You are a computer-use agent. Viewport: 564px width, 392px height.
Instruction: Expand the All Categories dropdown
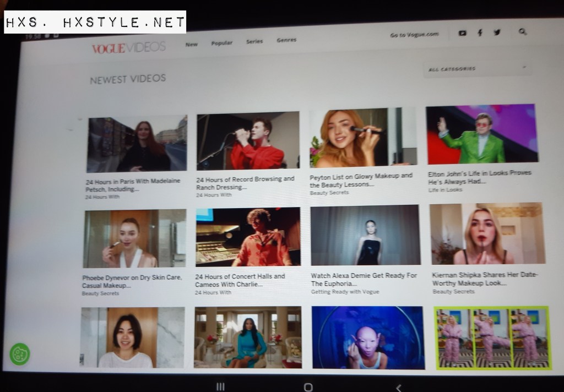pyautogui.click(x=477, y=69)
